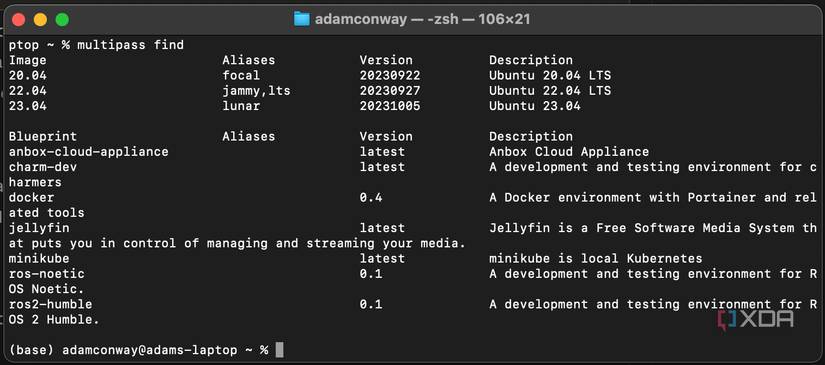The image size is (825, 365).
Task: Click blueprint 'anbox-cloud-appliance'
Action: 89,151
